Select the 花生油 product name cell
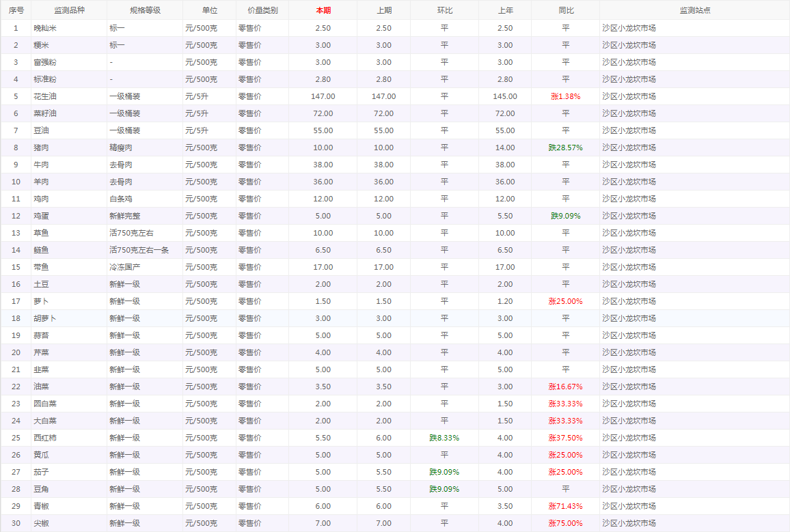Image resolution: width=790 pixels, height=532 pixels. click(45, 96)
